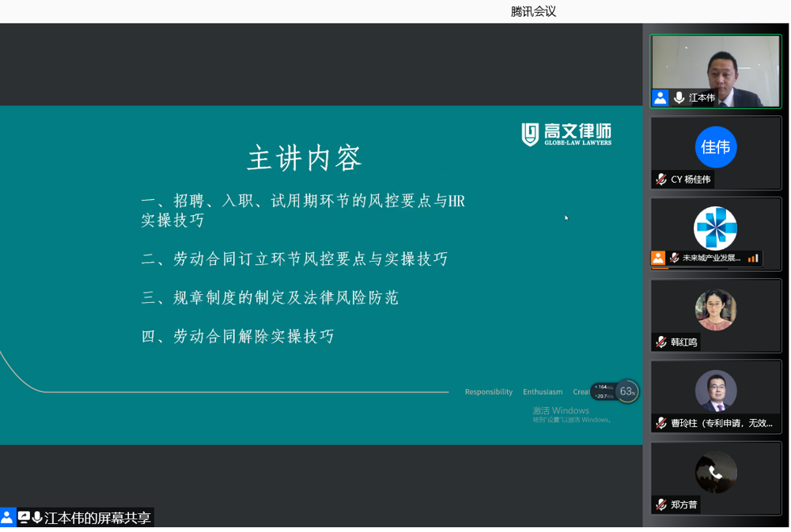Click the blue user icon in the screen-share bar
The image size is (791, 532).
point(7,518)
